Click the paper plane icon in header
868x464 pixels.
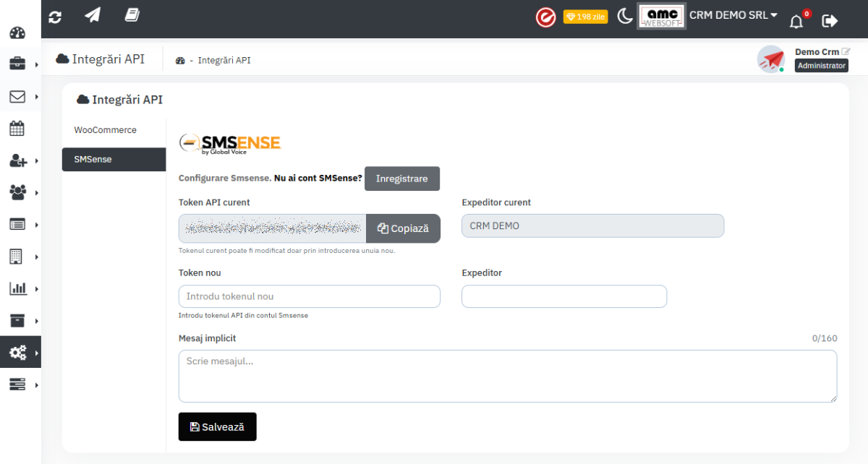pos(93,15)
